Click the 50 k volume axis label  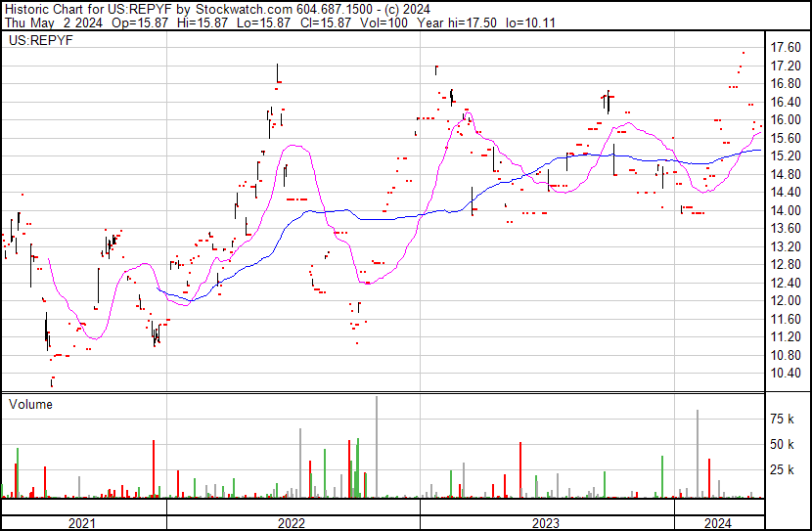[783, 444]
